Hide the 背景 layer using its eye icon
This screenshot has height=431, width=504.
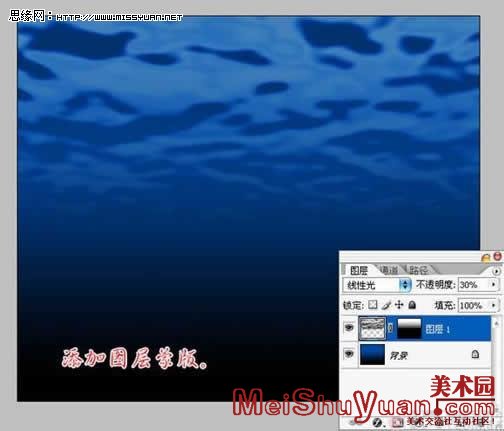[x=349, y=353]
